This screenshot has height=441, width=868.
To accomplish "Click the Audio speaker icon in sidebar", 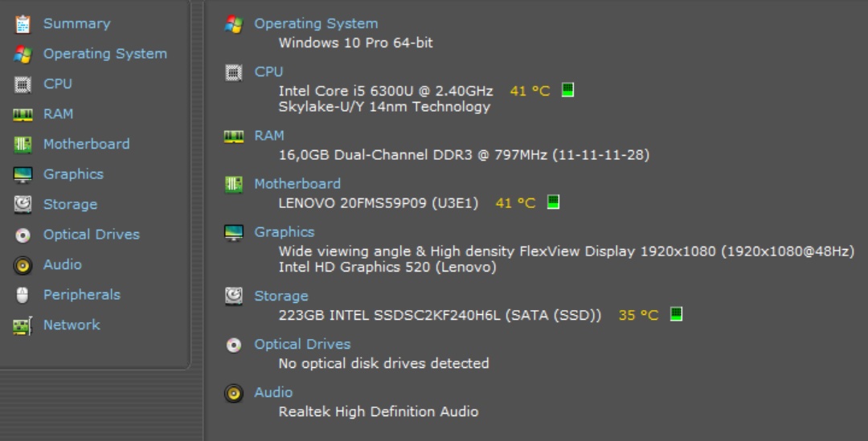I will pos(23,265).
